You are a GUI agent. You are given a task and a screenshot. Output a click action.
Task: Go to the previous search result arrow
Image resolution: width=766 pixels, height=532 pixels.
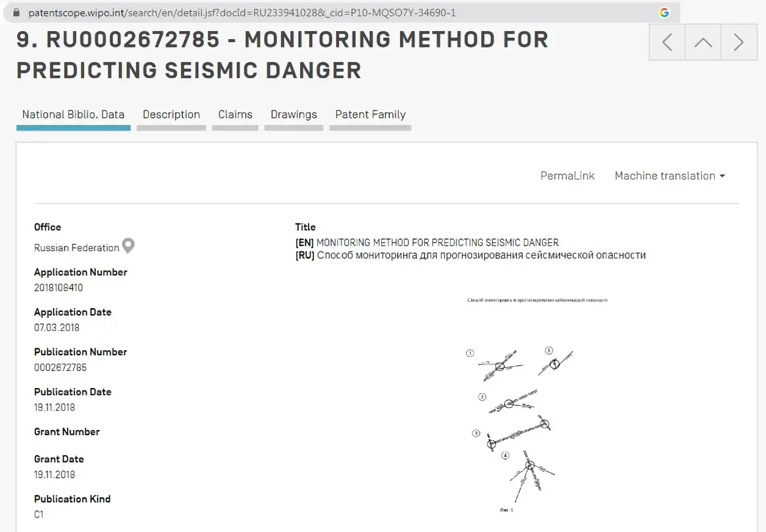tap(667, 42)
